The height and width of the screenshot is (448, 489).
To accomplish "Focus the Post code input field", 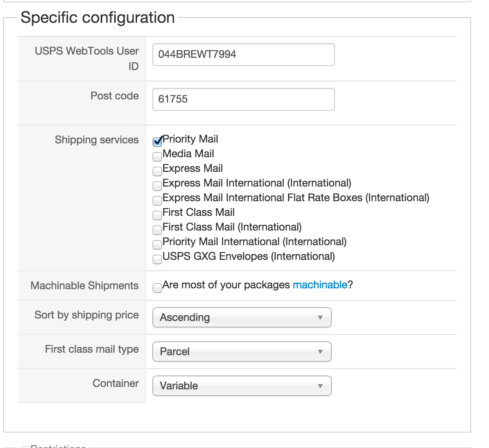I will (x=243, y=99).
